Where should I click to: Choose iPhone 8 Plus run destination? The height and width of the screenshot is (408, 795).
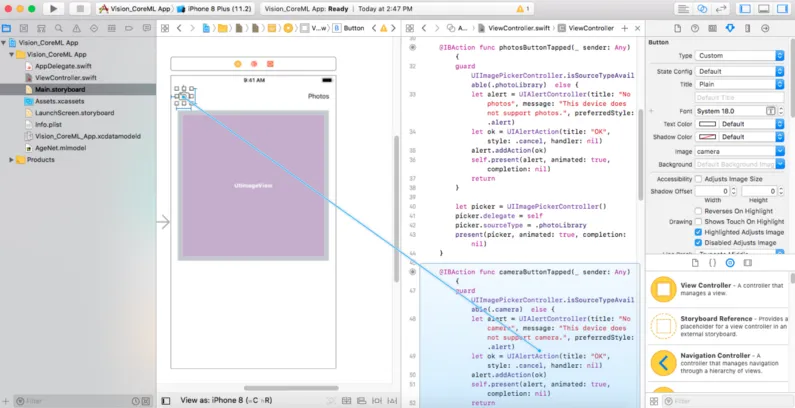tap(213, 9)
